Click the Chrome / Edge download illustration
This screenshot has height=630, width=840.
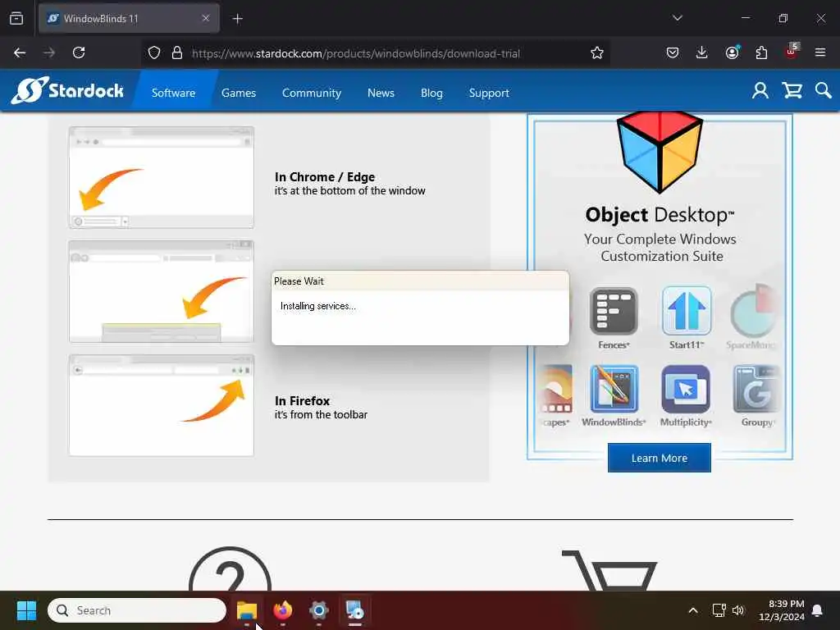(162, 177)
